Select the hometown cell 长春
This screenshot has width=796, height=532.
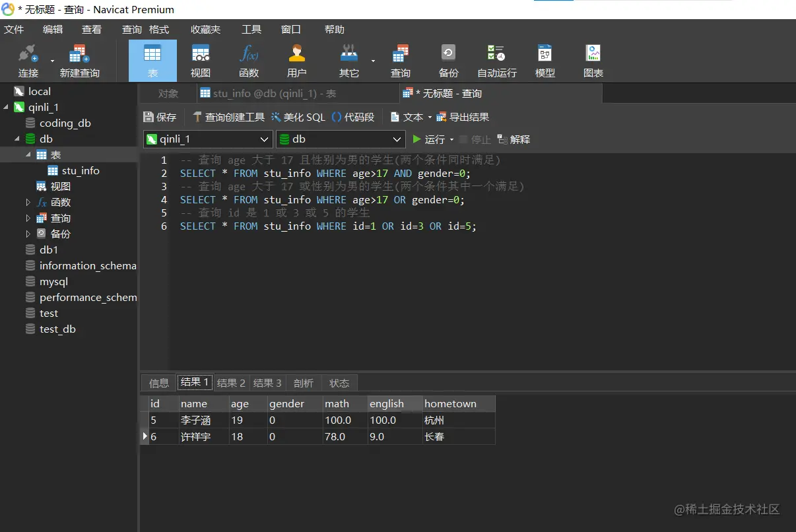pyautogui.click(x=459, y=437)
